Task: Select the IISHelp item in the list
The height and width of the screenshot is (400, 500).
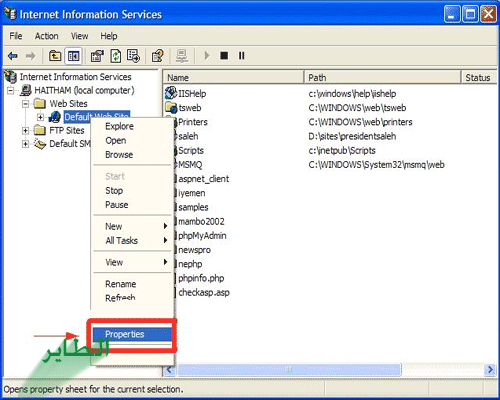Action: 192,94
